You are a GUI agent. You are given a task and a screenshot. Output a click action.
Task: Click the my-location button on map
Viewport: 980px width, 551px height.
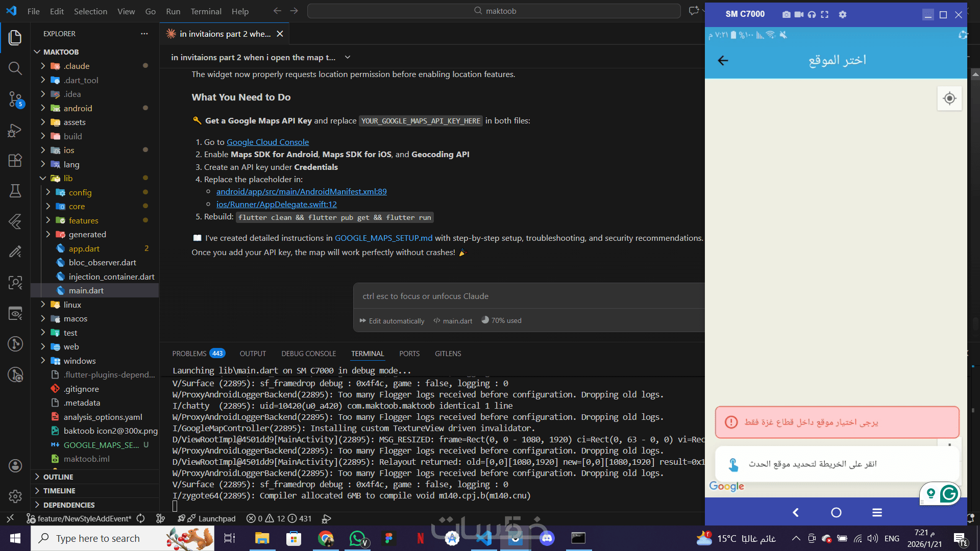[949, 98]
